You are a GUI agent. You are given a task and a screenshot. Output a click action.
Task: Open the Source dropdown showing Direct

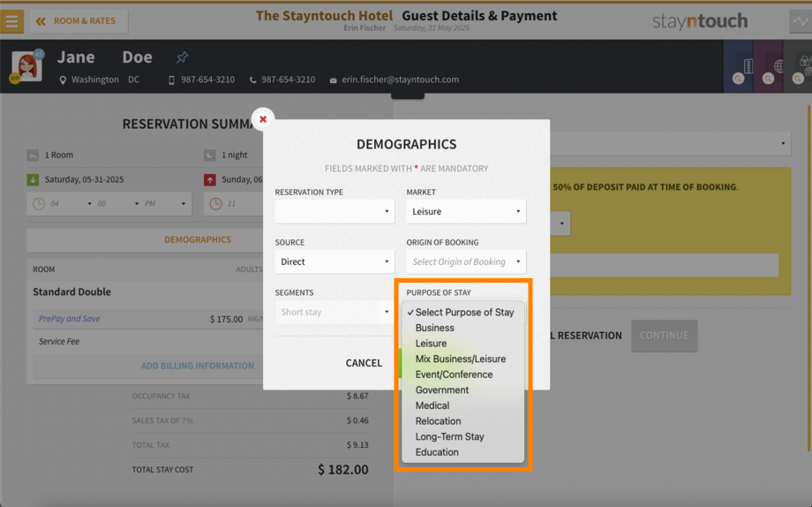[x=335, y=261]
